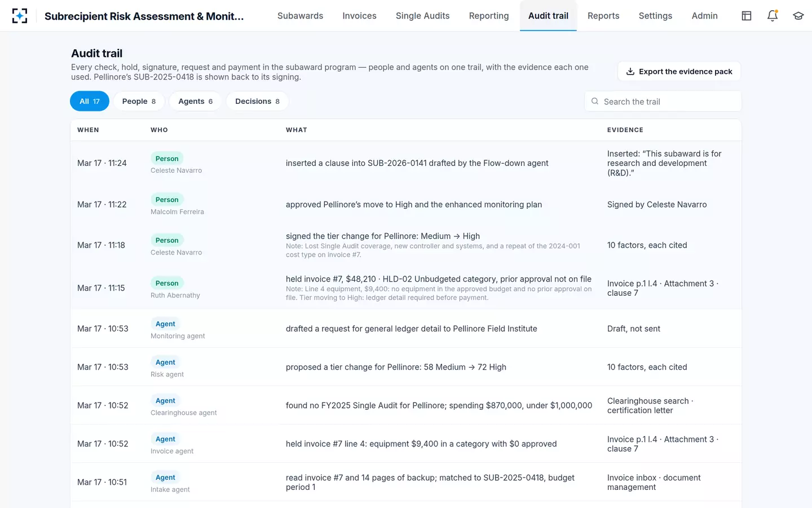This screenshot has width=812, height=508.
Task: Open the Reports tab
Action: pyautogui.click(x=603, y=16)
